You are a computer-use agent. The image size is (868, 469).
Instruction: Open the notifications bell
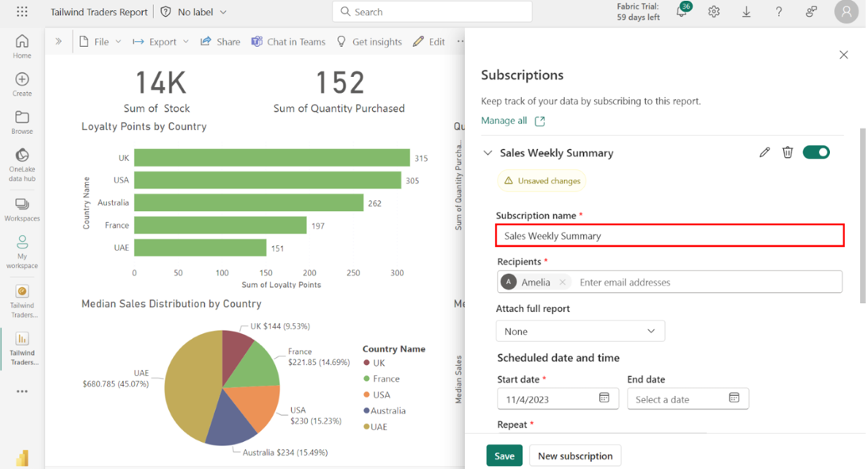682,12
